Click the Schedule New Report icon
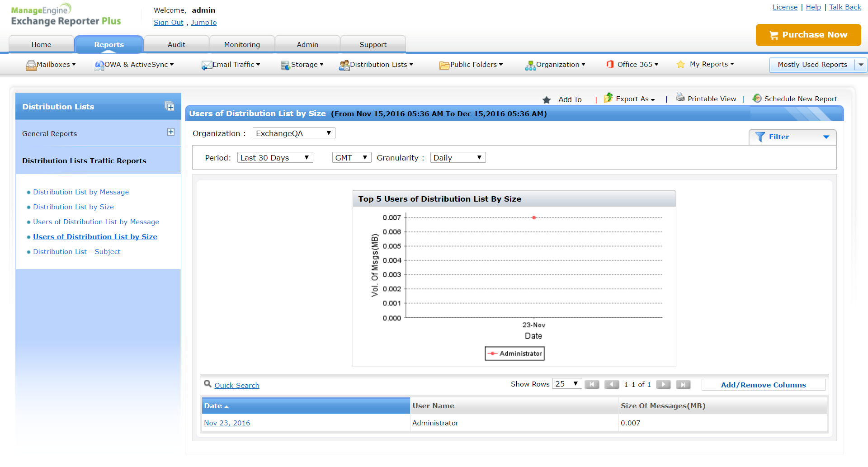The height and width of the screenshot is (467, 868). pyautogui.click(x=756, y=98)
